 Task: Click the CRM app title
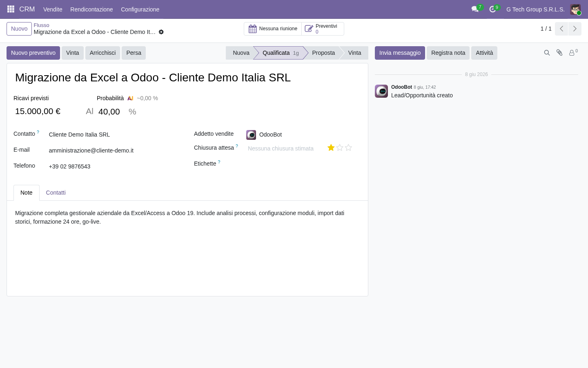tap(27, 9)
